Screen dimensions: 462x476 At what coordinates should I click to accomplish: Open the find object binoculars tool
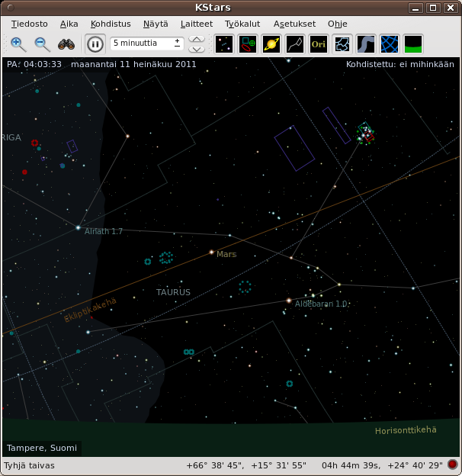click(66, 44)
